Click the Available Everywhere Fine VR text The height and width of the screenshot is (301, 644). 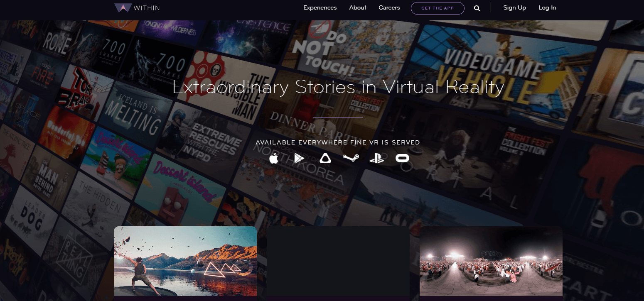point(338,142)
